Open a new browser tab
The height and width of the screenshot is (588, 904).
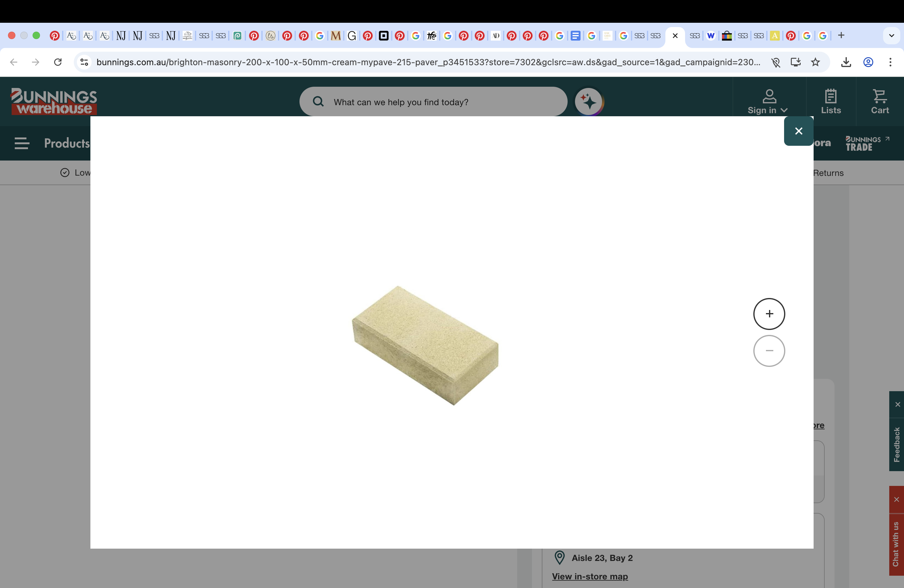coord(841,36)
